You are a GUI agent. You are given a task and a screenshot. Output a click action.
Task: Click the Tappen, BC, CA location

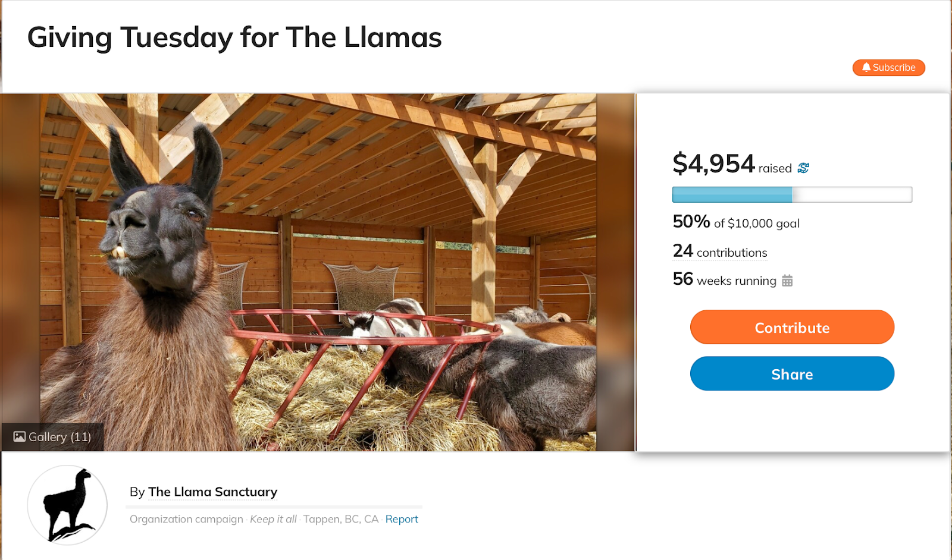point(340,519)
